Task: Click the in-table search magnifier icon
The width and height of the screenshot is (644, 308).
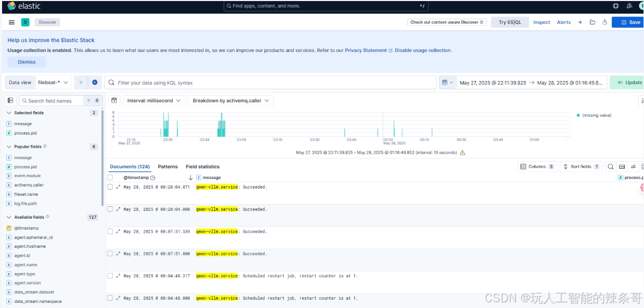Action: [x=610, y=167]
